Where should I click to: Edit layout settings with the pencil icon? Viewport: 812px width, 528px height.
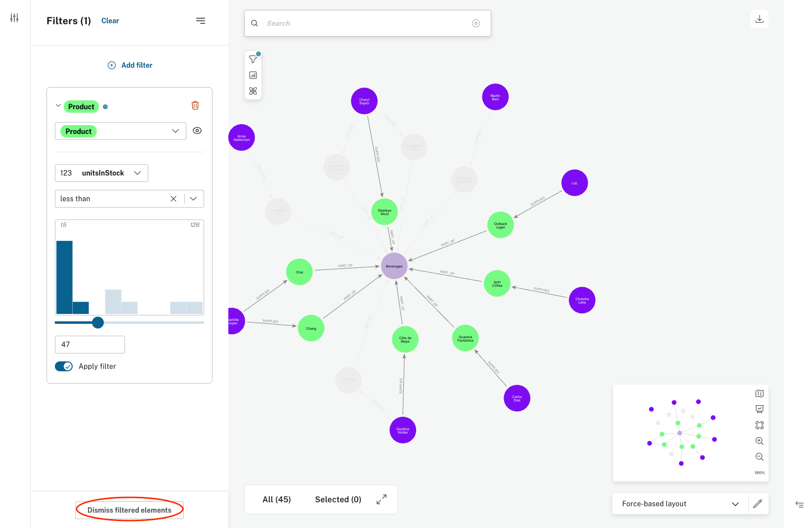pos(758,504)
